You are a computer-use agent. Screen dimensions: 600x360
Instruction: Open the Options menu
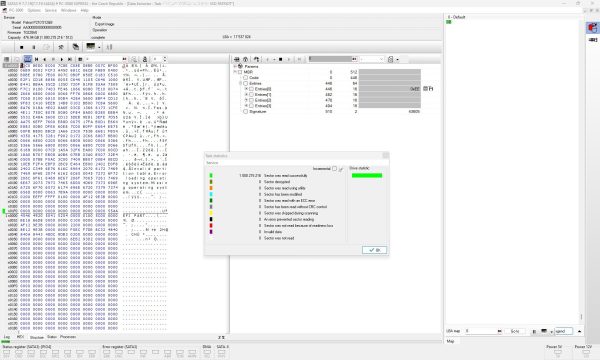(34, 10)
